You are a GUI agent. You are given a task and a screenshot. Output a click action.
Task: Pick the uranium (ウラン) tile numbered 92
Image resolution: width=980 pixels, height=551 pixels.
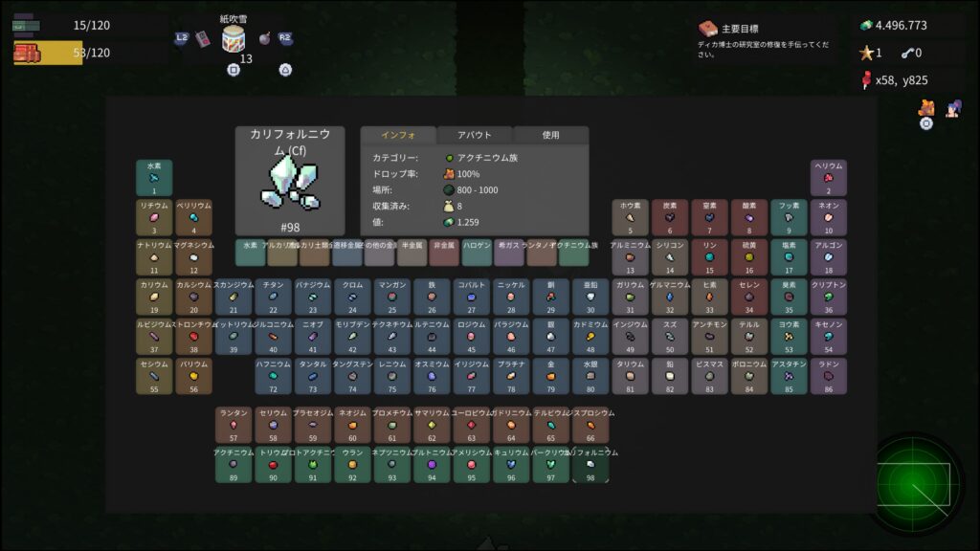click(x=352, y=465)
